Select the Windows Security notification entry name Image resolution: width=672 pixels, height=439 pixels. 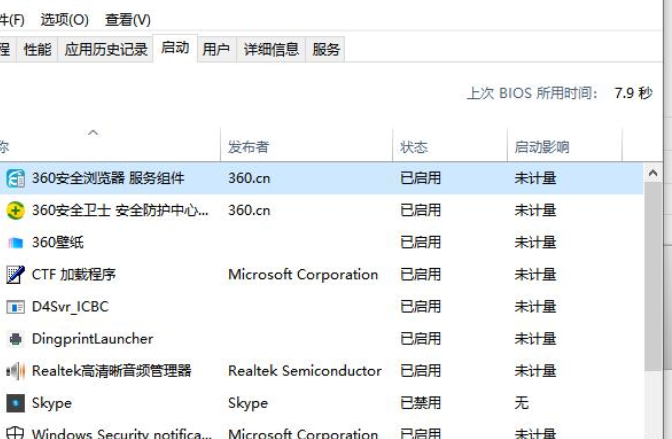click(121, 433)
